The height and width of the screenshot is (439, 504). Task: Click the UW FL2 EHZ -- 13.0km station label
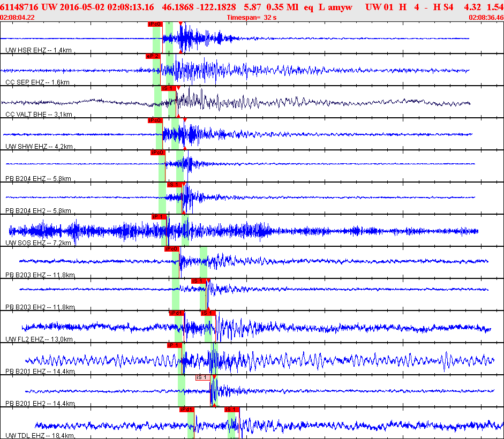(39, 339)
